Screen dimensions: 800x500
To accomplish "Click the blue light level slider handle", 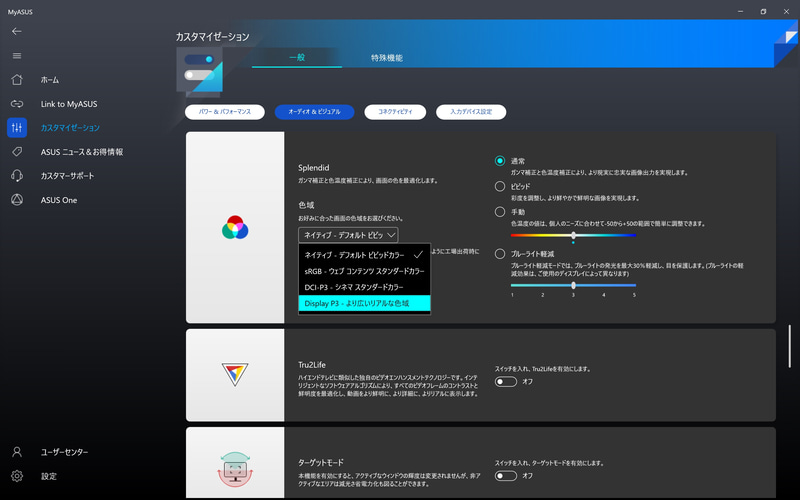I will click(x=573, y=285).
